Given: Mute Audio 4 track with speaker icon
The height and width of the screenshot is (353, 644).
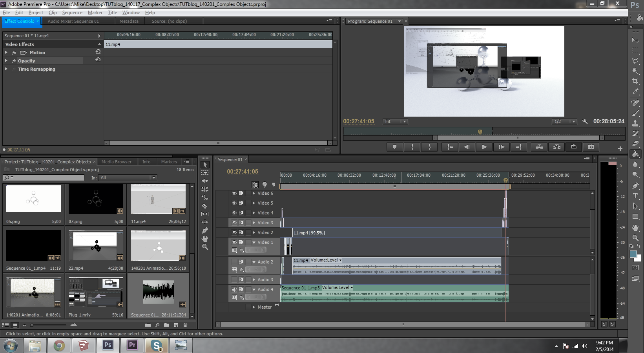Looking at the screenshot, I should coord(234,289).
